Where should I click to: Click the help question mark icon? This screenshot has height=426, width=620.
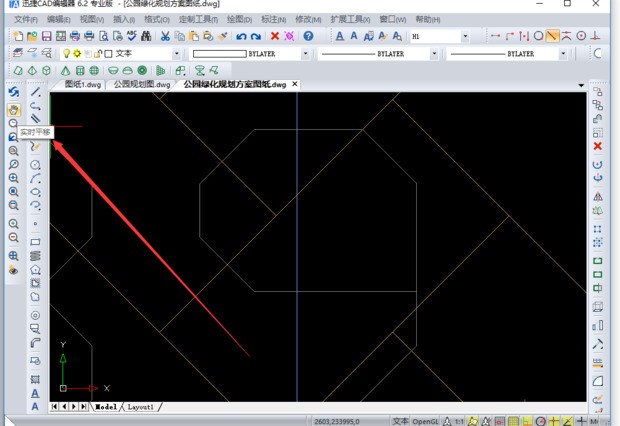(x=308, y=36)
